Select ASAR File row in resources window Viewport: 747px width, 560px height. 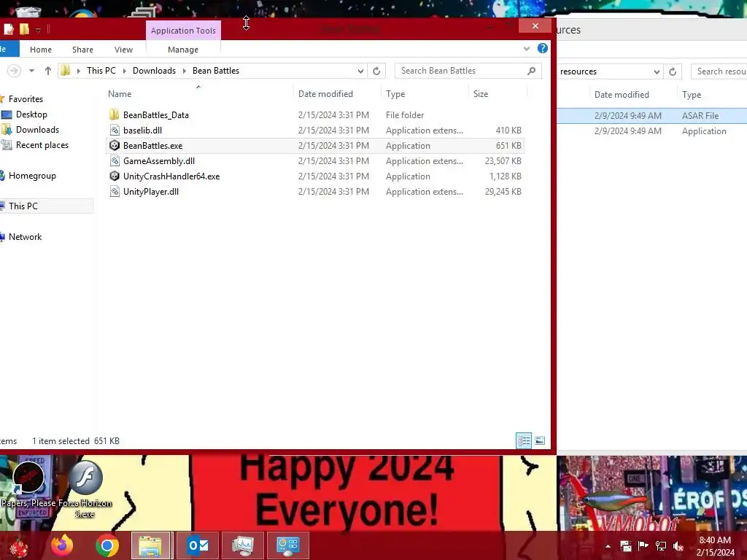pyautogui.click(x=651, y=116)
